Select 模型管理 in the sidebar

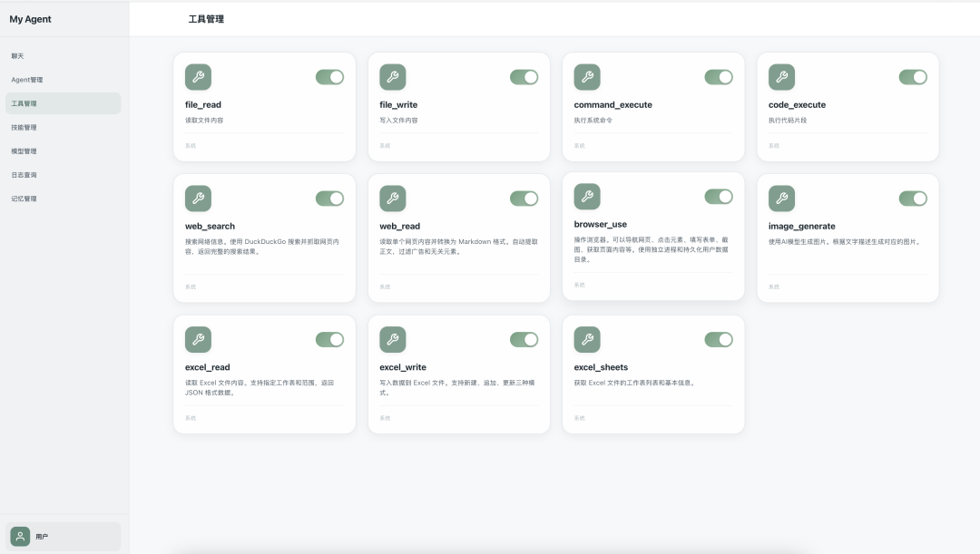click(x=24, y=151)
